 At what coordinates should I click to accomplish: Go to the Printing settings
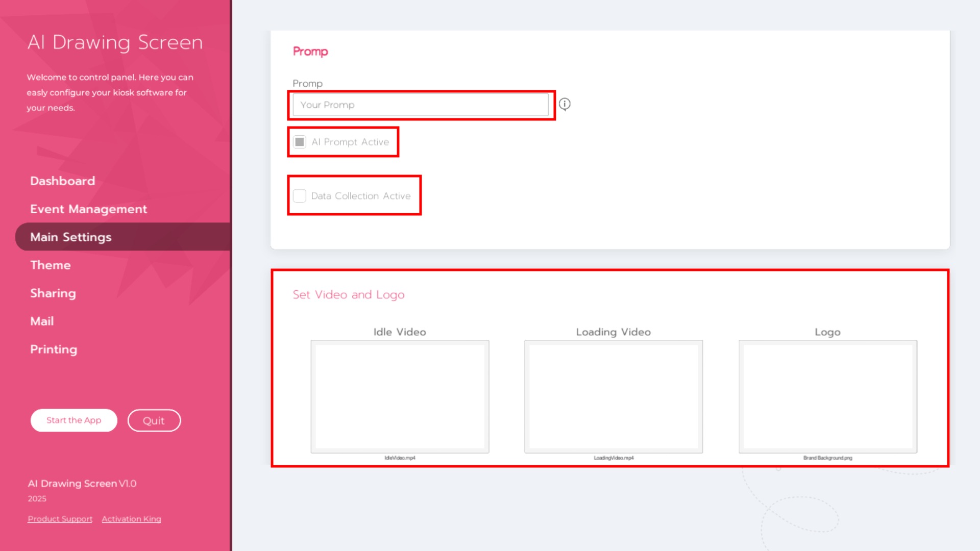[54, 349]
